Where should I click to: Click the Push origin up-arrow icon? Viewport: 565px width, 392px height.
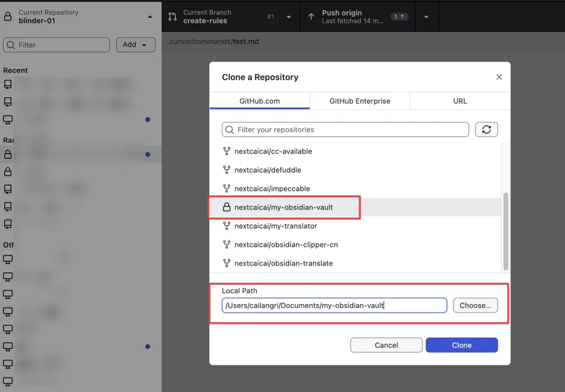[311, 17]
